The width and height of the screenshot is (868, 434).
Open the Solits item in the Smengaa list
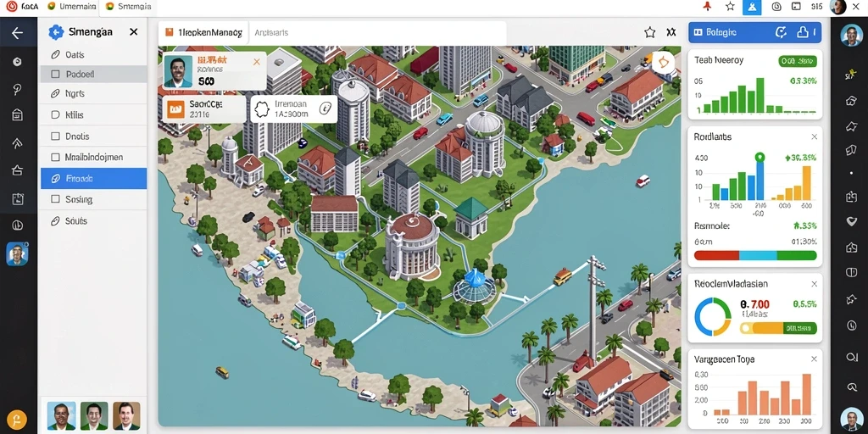[93, 221]
